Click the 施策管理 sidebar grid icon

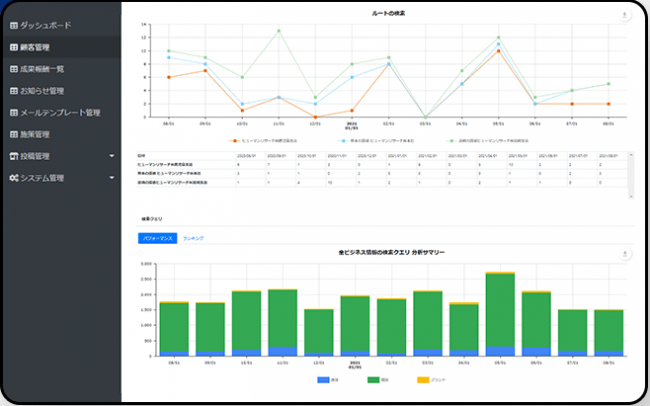tap(14, 134)
